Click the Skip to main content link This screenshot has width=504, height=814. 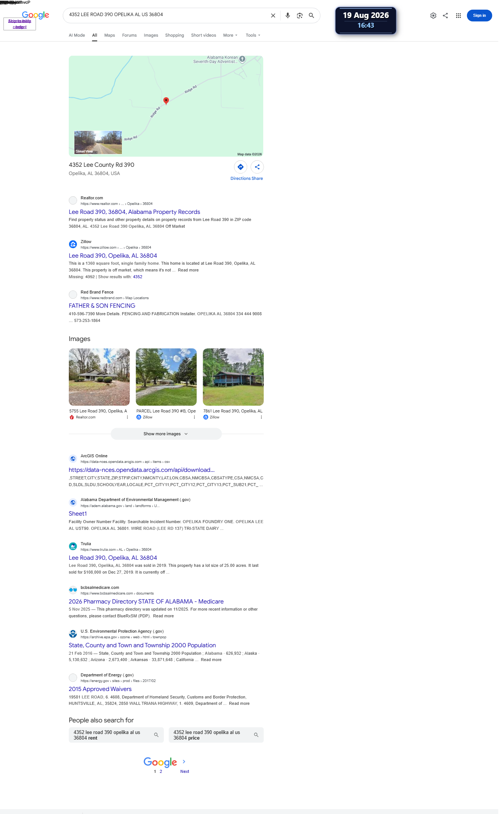pyautogui.click(x=19, y=24)
